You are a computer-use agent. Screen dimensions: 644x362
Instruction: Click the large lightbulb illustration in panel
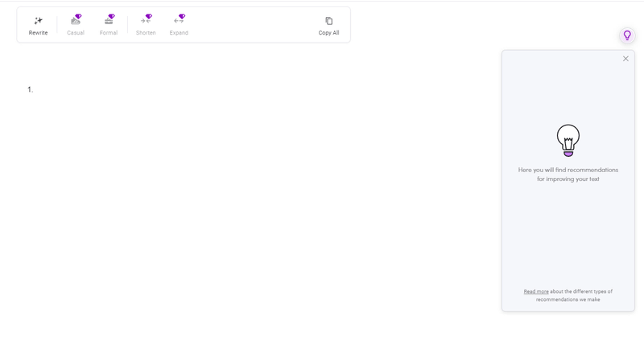coord(568,140)
